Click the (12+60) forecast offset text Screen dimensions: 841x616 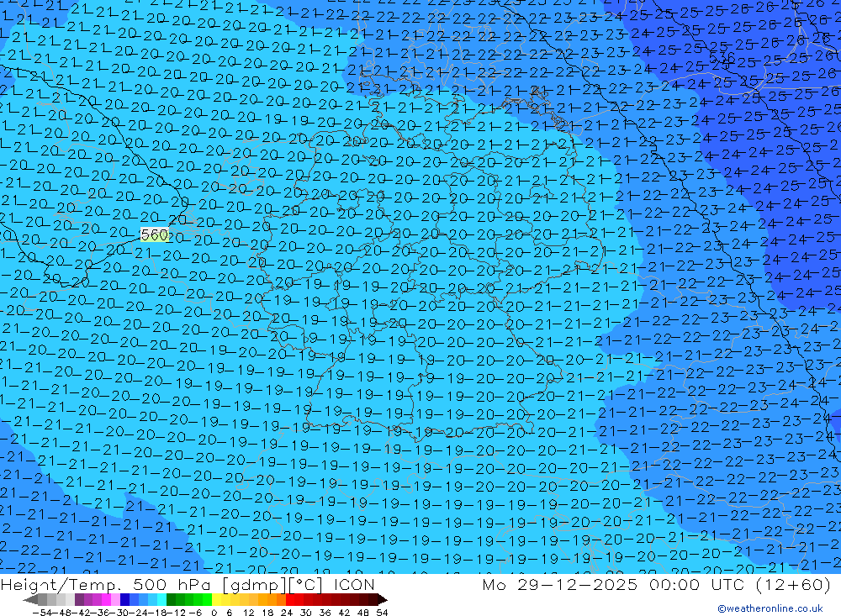pos(793,584)
